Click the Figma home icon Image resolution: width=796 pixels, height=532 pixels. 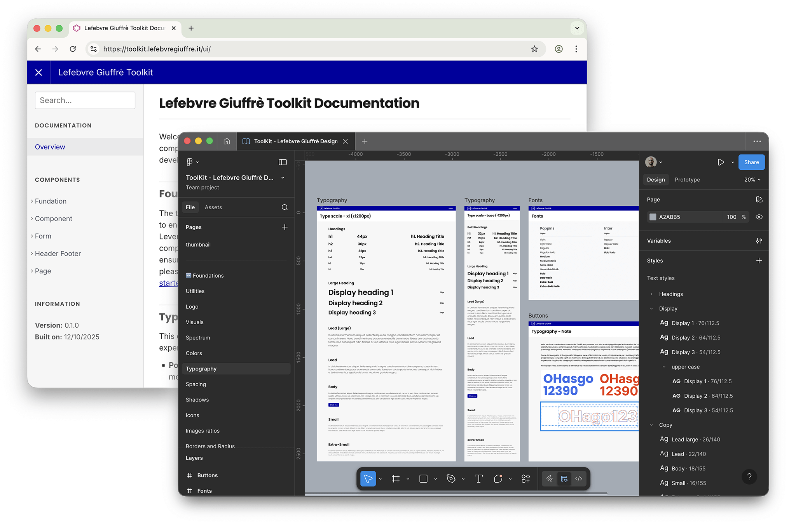click(227, 141)
